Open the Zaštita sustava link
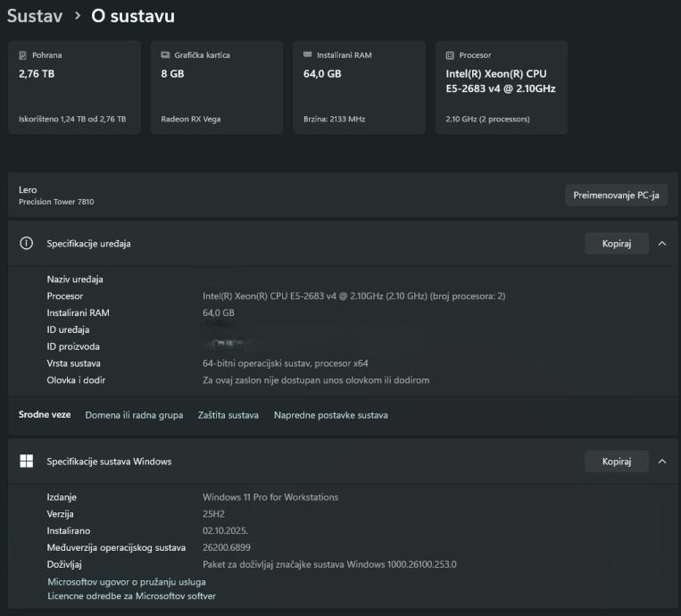Screen dimensions: 681x616 [228, 415]
